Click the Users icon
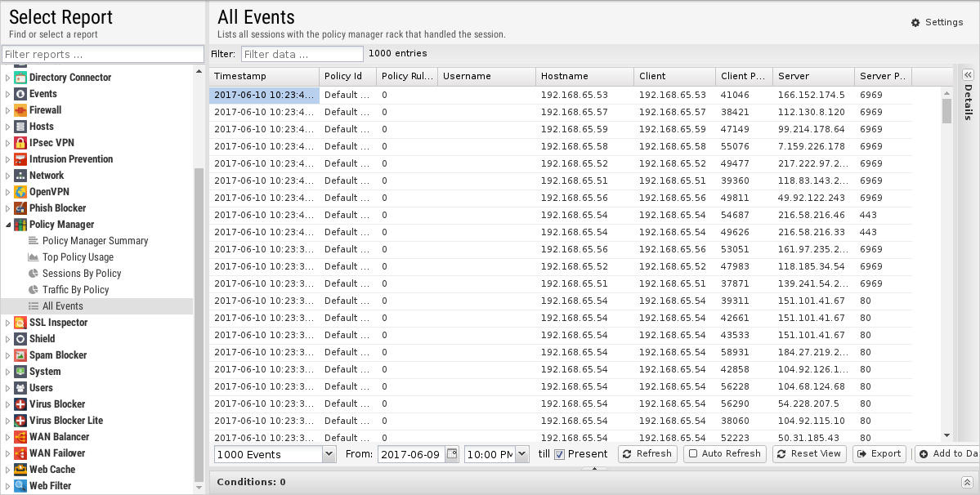The height and width of the screenshot is (495, 980). 20,388
